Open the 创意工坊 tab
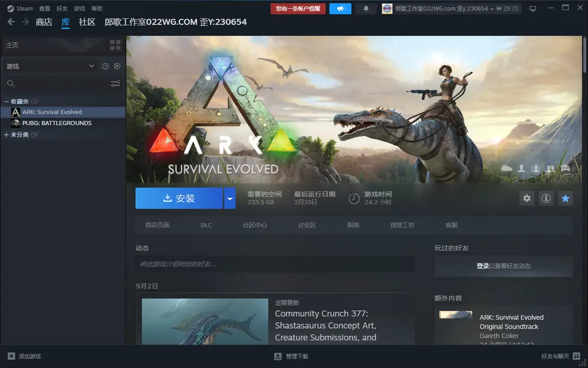 (402, 225)
